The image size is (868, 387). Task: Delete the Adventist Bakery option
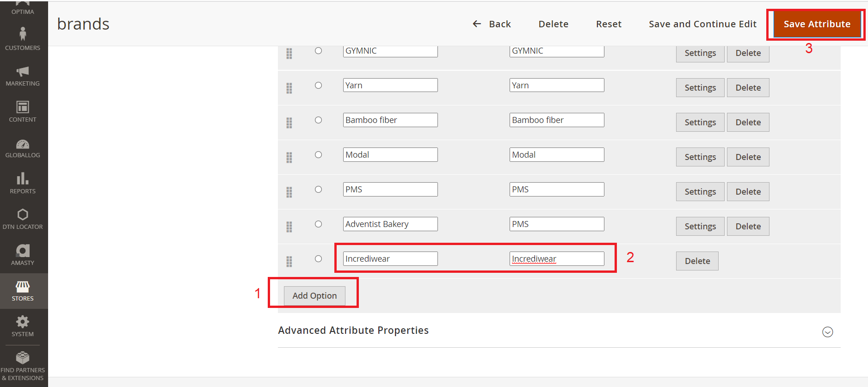click(x=748, y=226)
